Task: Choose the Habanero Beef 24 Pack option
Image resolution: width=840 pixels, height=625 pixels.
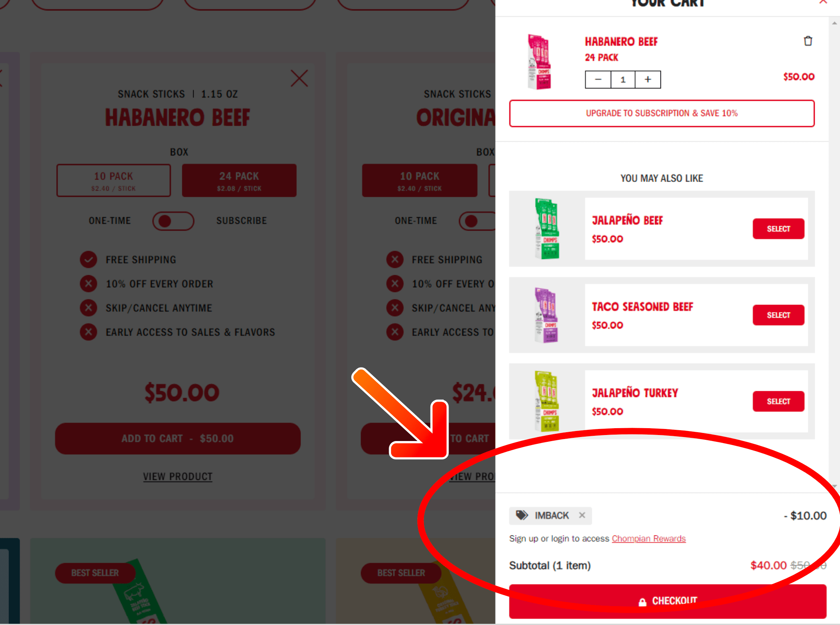Action: pos(239,180)
